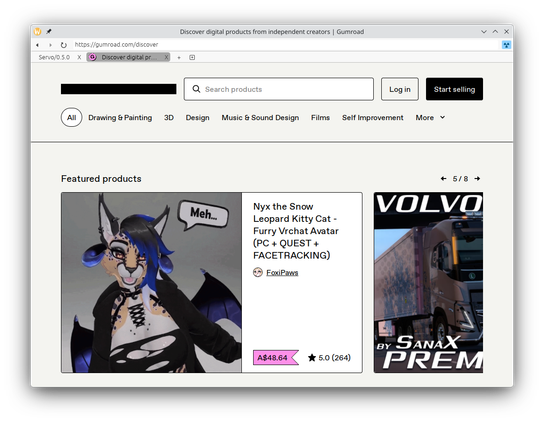Click the pin icon in title bar

click(x=49, y=32)
